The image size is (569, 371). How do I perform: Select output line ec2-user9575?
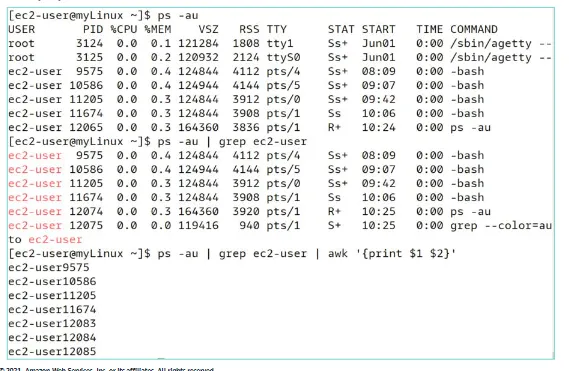(49, 268)
